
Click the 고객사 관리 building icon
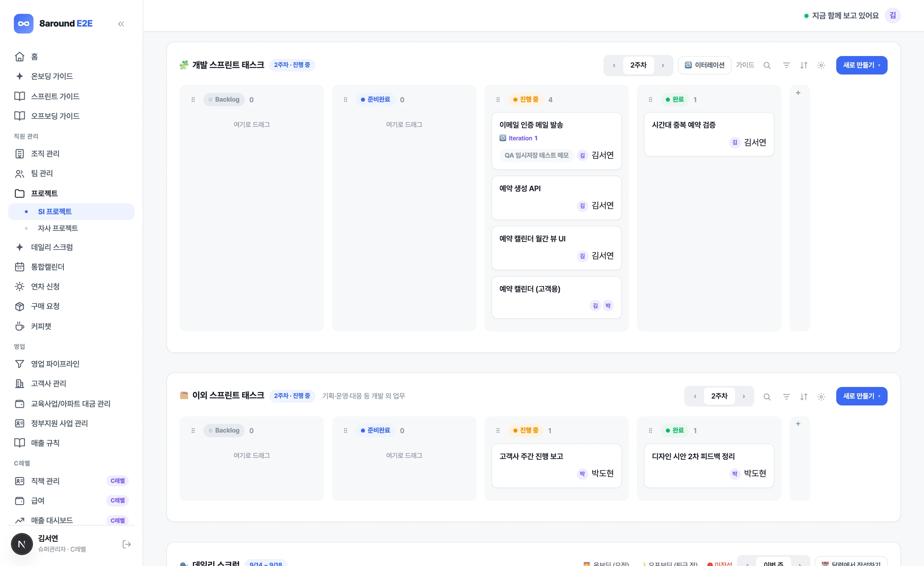[20, 383]
